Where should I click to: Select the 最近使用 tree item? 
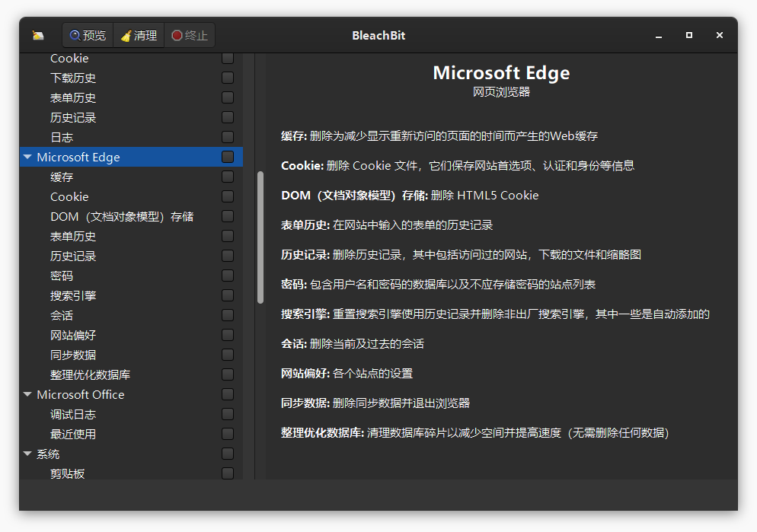click(x=73, y=434)
